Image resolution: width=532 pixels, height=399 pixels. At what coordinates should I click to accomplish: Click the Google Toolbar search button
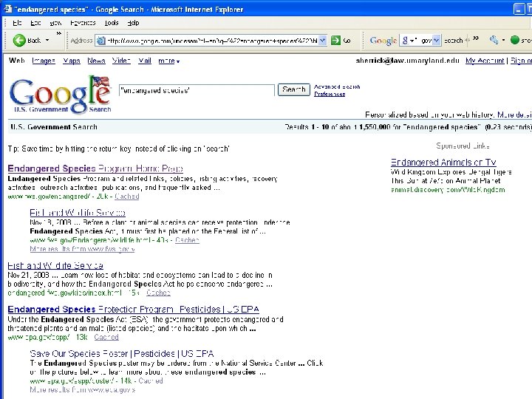(453, 41)
